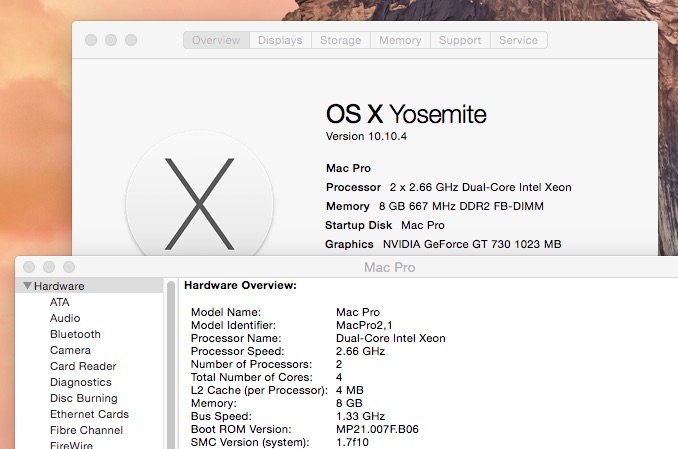Open the Service tab

click(x=518, y=40)
